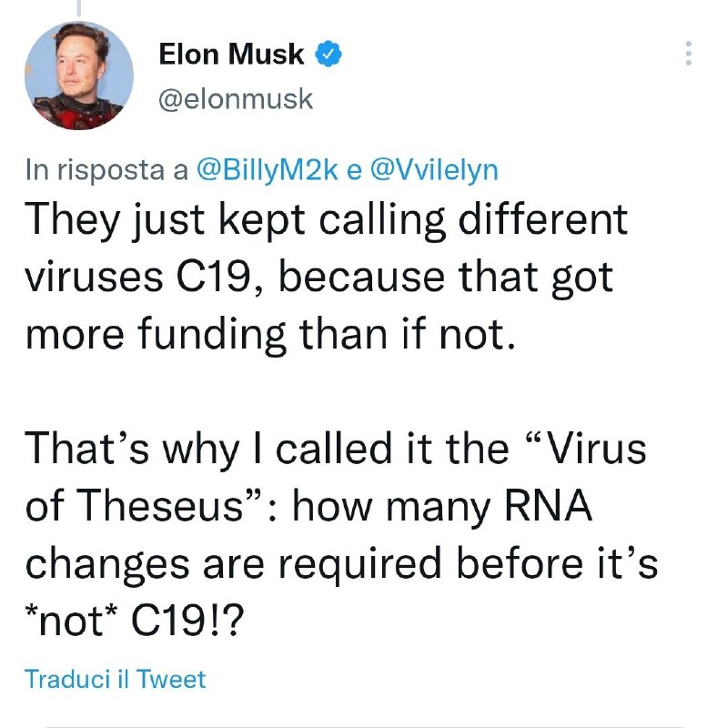The image size is (727, 728).
Task: Click Traduci il Tweet to translate
Action: (x=115, y=679)
